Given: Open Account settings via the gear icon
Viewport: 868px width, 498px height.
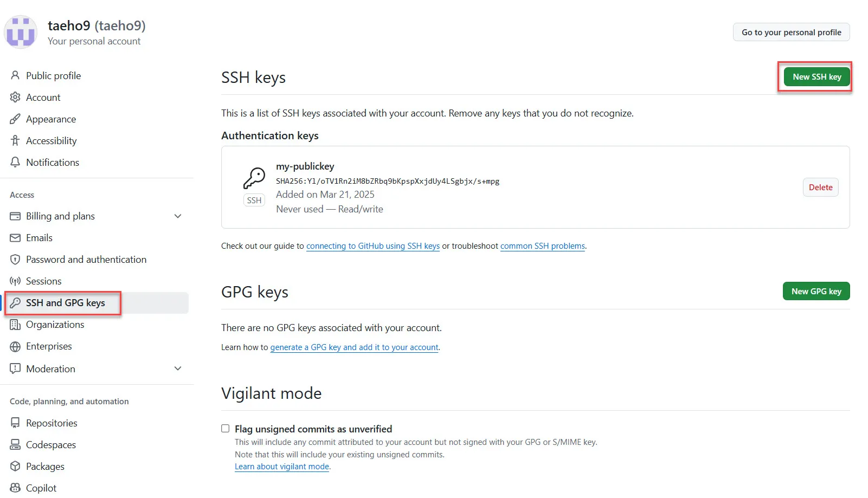Looking at the screenshot, I should point(15,97).
